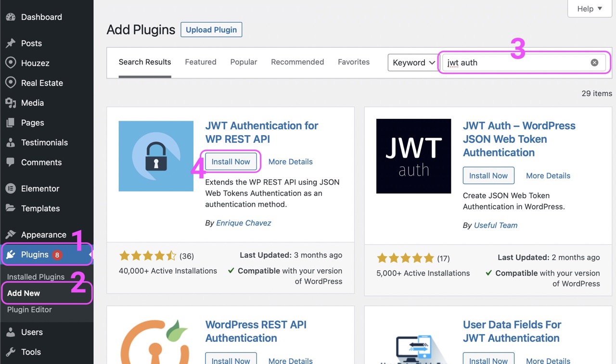Install JWT Auth – WordPress JSON Web Token
Image resolution: width=616 pixels, height=364 pixels.
[x=488, y=176]
